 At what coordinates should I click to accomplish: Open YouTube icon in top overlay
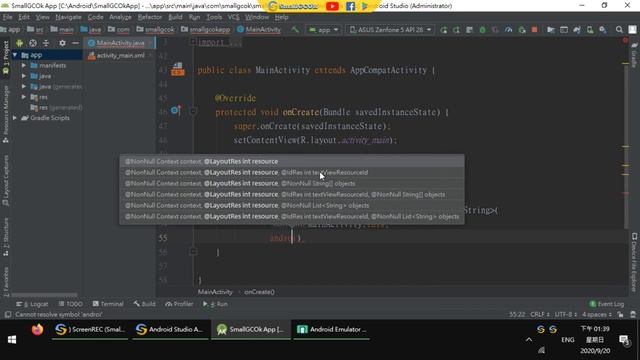332,6
